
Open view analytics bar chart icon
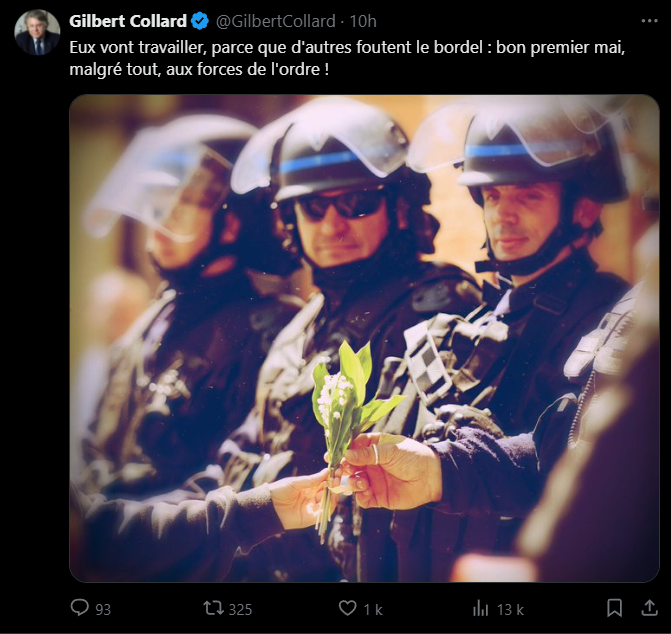481,608
